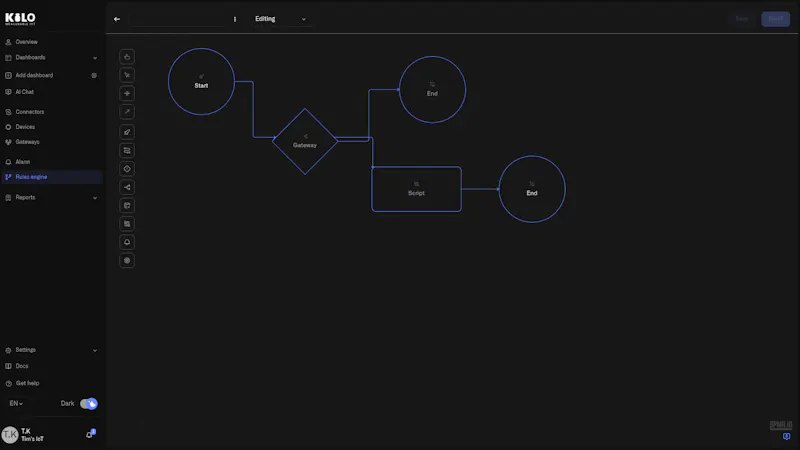This screenshot has height=450, width=800.
Task: Click the shield icon in bottom corner
Action: click(786, 437)
